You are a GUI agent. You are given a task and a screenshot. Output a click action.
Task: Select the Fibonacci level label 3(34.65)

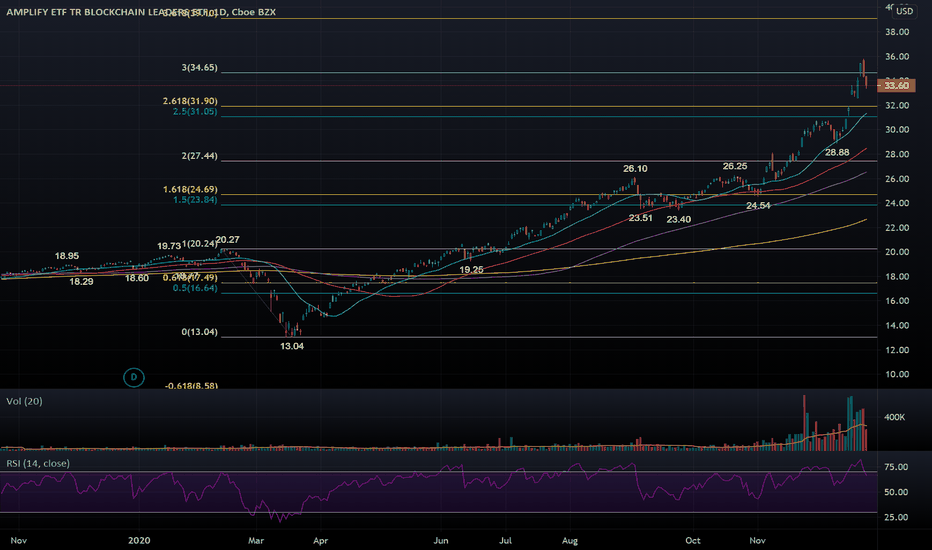point(200,68)
